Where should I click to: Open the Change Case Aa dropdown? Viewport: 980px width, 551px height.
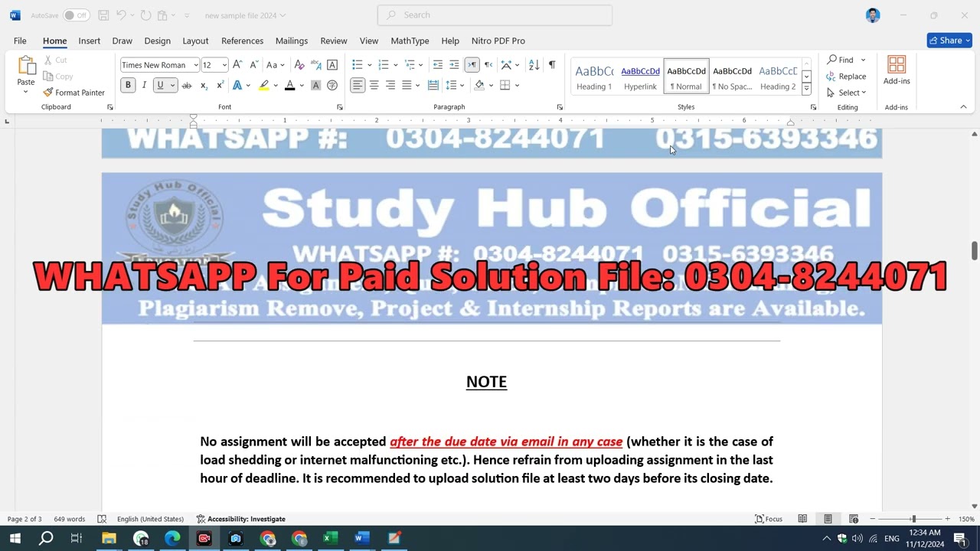pyautogui.click(x=275, y=65)
